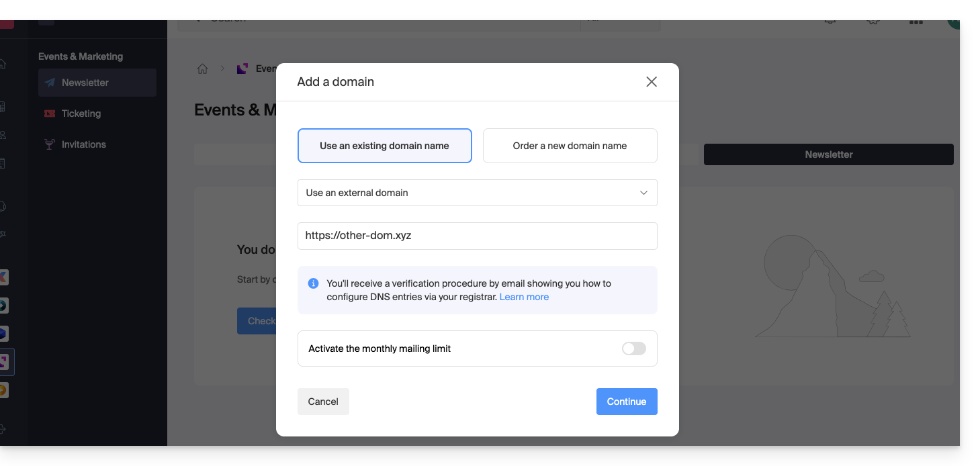
Task: Select Use an existing domain name option
Action: click(384, 146)
